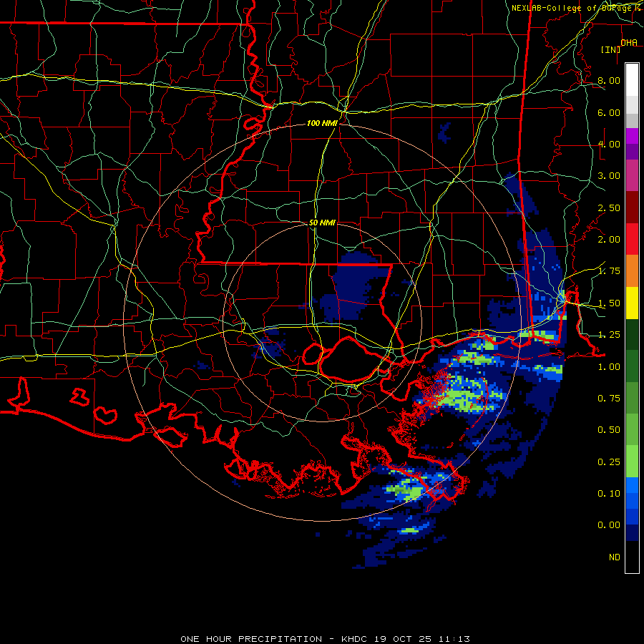The width and height of the screenshot is (644, 644).
Task: Click the 100 NMI range ring label
Action: point(322,123)
